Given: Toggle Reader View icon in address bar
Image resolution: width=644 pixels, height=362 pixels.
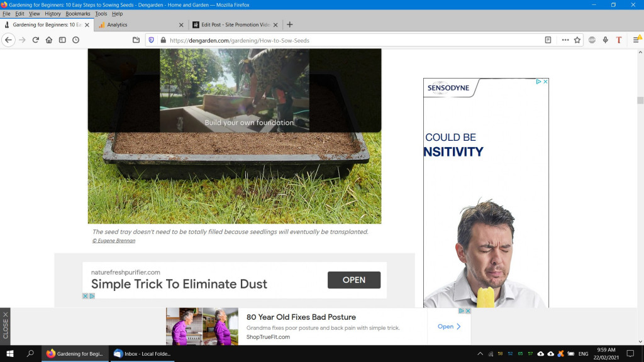Looking at the screenshot, I should (548, 40).
